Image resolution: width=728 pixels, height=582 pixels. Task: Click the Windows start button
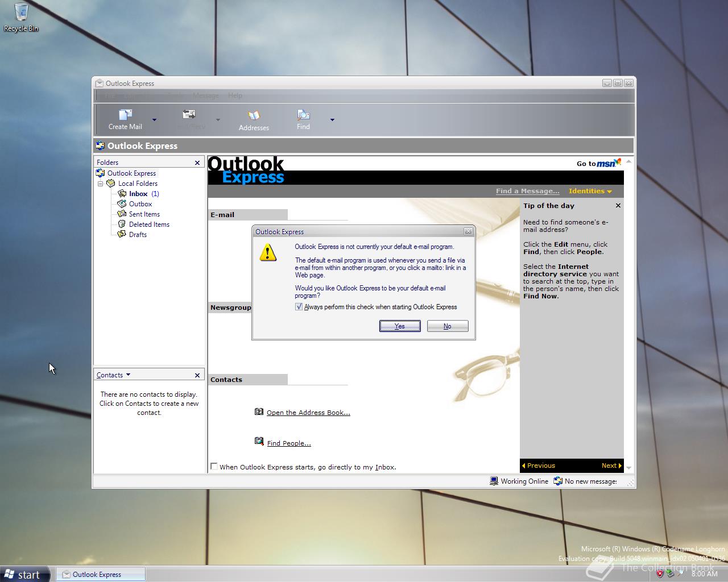point(25,575)
